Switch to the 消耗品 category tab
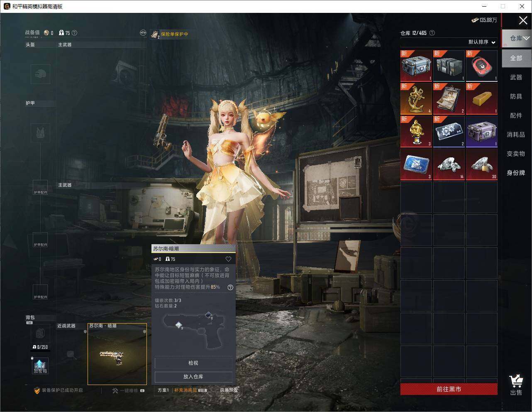 pos(516,135)
